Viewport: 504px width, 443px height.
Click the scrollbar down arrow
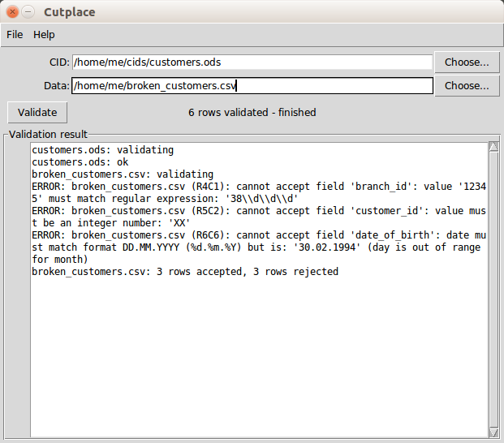point(493,432)
